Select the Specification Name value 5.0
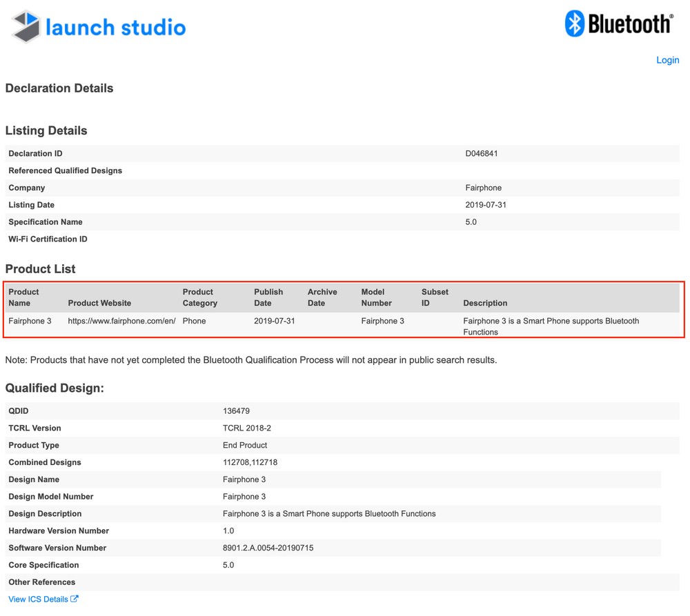 click(x=471, y=222)
